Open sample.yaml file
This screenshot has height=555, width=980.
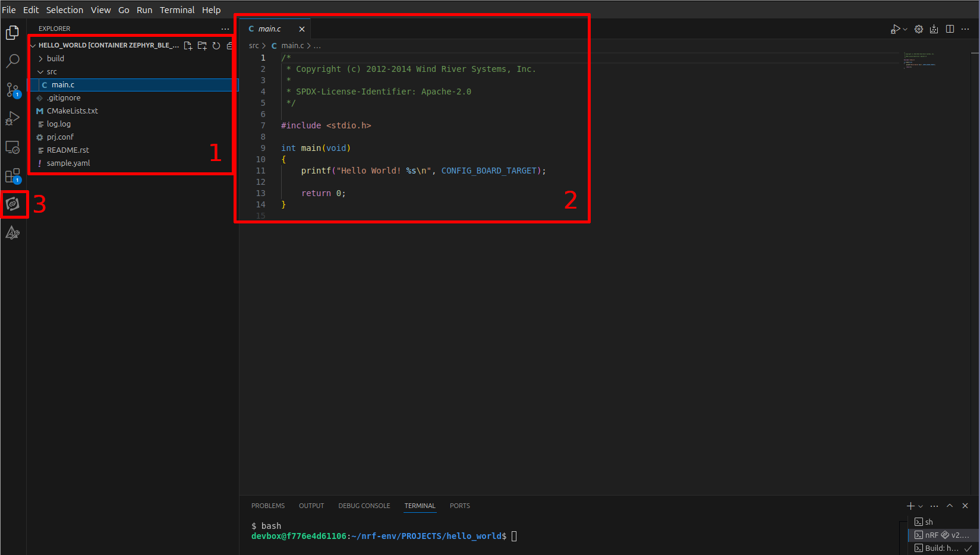tap(133, 163)
